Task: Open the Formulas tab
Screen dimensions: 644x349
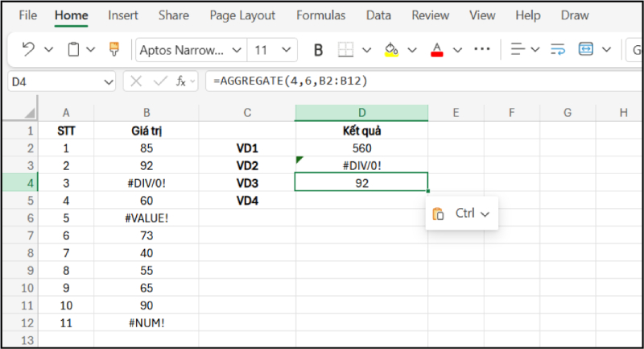Action: (x=320, y=15)
